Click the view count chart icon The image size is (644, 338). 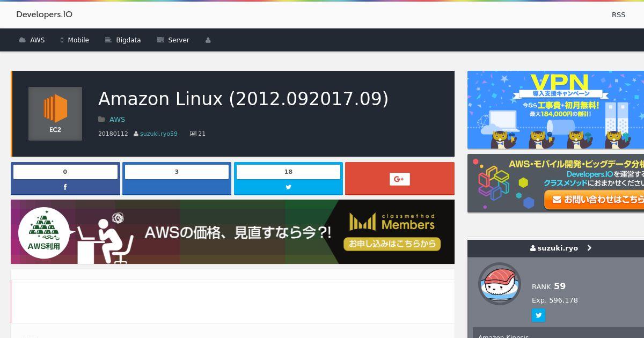193,134
